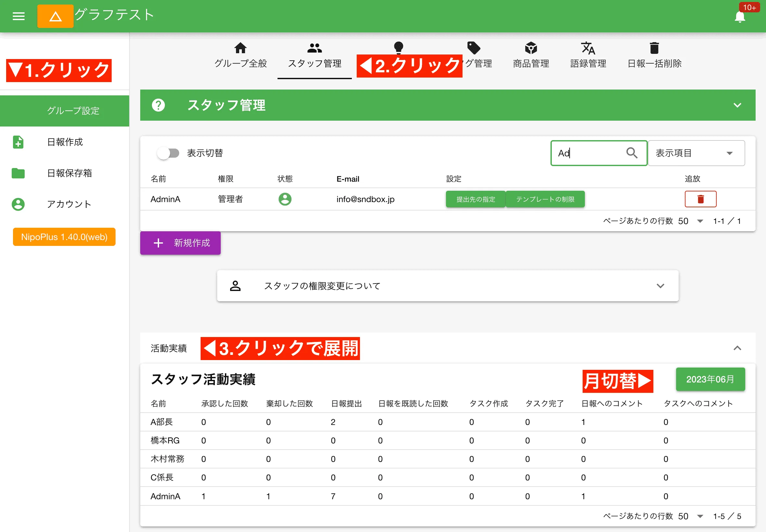The width and height of the screenshot is (766, 532).
Task: Toggle the 表示切替 switch
Action: [x=168, y=153]
